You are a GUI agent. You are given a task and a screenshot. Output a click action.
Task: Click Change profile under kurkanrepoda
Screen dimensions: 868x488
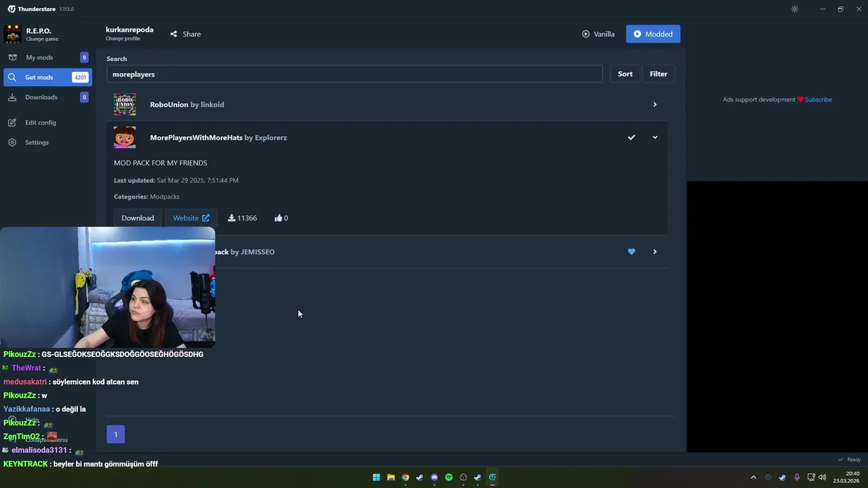tap(123, 39)
